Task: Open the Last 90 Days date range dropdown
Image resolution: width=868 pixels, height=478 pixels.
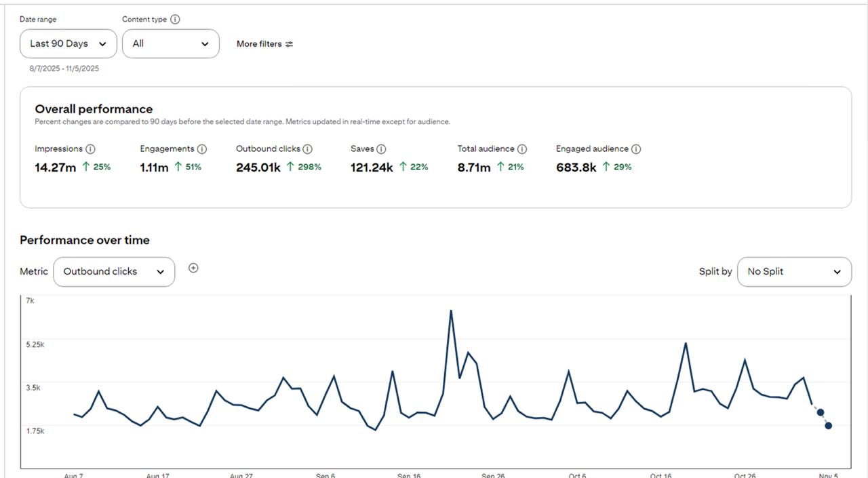Action: (68, 44)
